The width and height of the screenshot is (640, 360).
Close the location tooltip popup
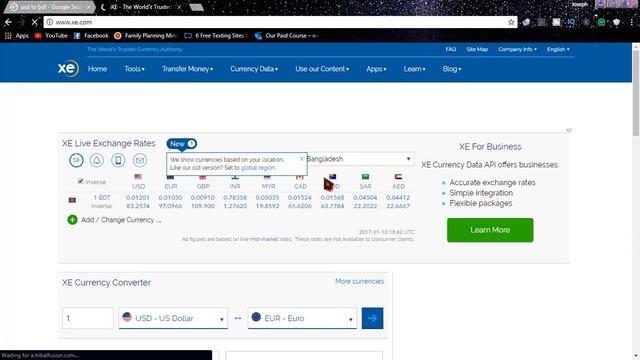click(x=302, y=159)
